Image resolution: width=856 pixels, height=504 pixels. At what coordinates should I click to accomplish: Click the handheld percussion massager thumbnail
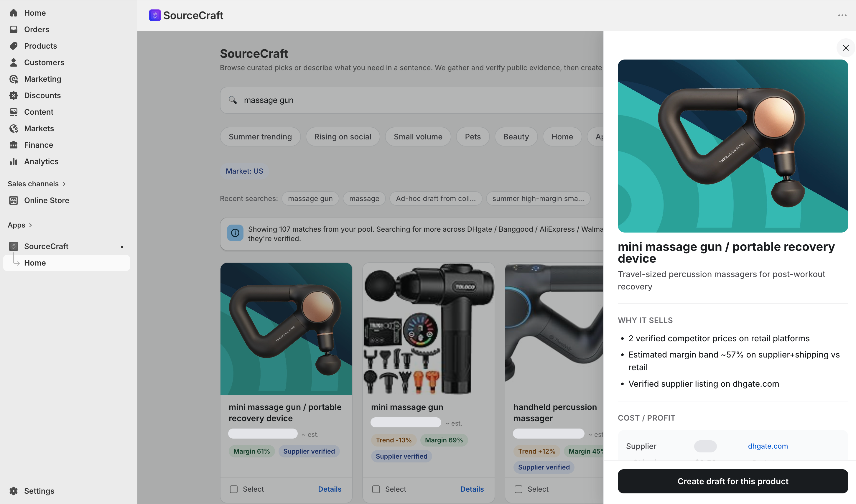[554, 328]
